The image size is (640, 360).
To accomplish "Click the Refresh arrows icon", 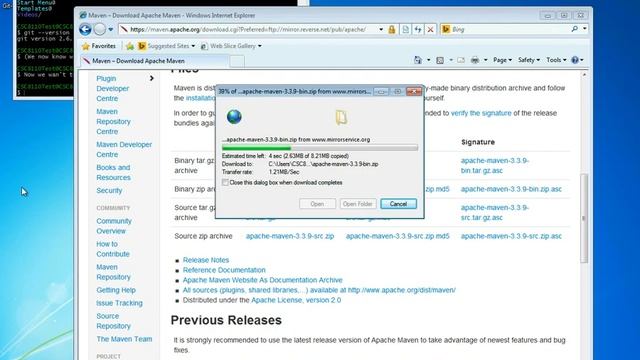I will (418, 29).
